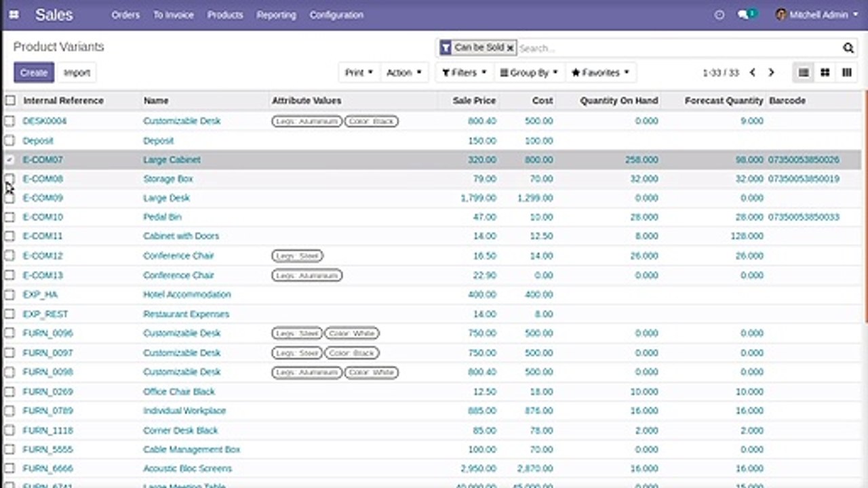The width and height of the screenshot is (868, 488).
Task: Switch to activity view icon
Action: pyautogui.click(x=847, y=73)
